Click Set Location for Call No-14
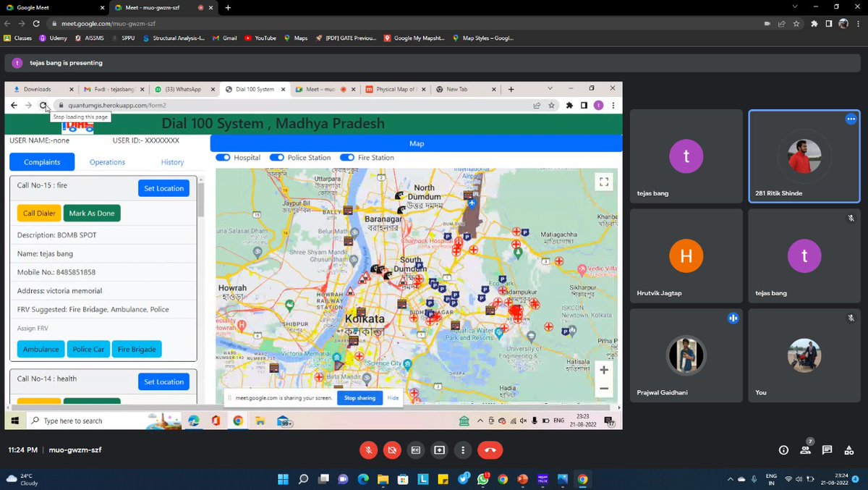 (163, 381)
